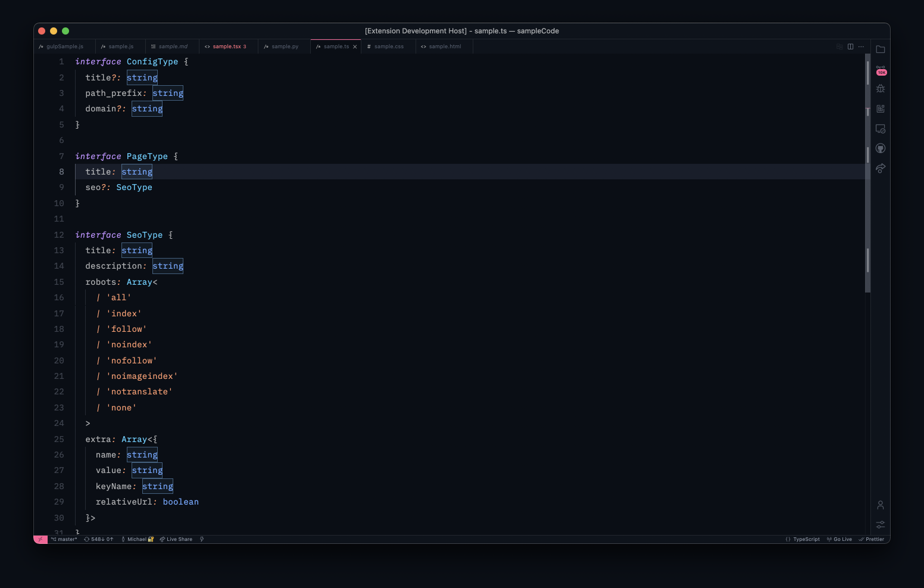Screen dimensions: 924x588
Task: Open Source Control with the 10K badge
Action: coord(881,70)
